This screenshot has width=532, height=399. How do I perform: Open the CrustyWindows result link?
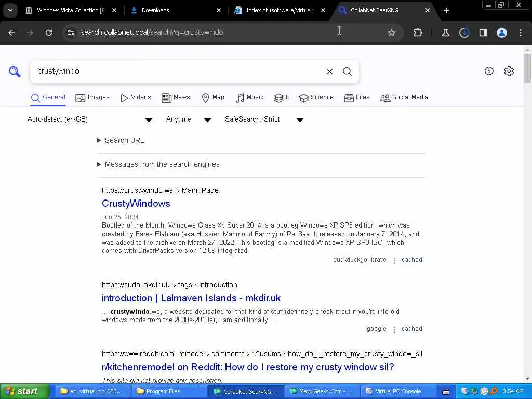coord(136,204)
